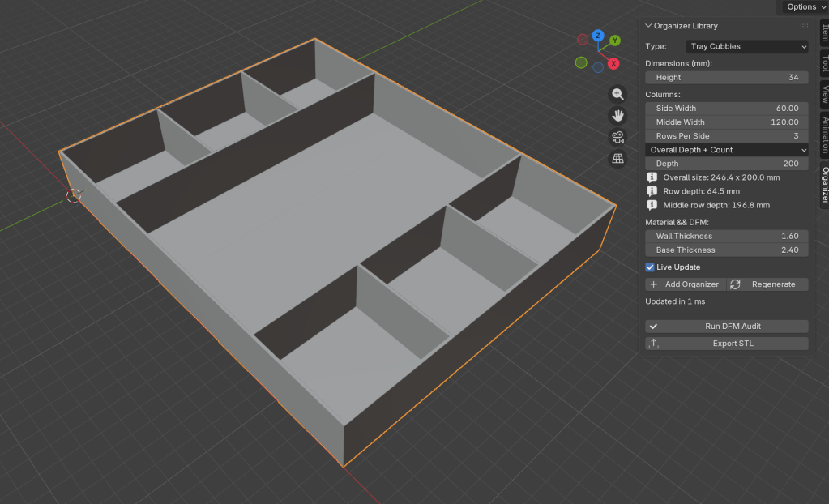Adjust the Side Width slider field
829x504 pixels.
pyautogui.click(x=726, y=108)
